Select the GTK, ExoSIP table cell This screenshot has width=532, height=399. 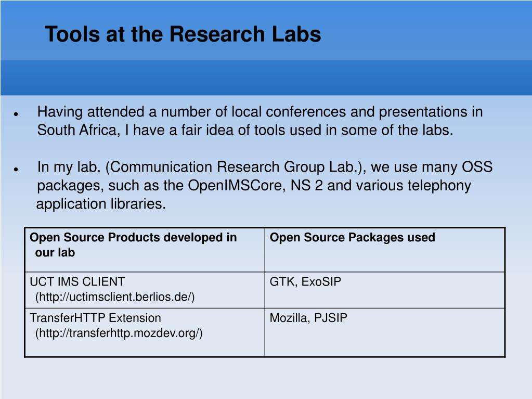[x=385, y=290]
